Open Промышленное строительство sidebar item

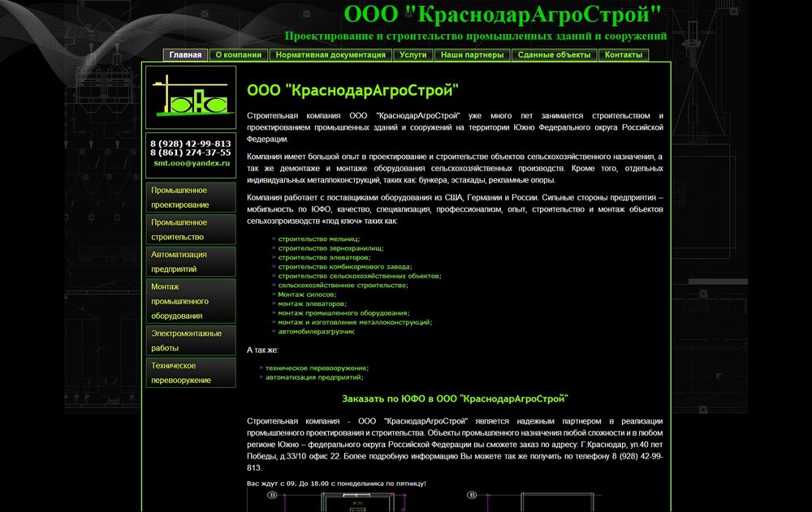[191, 230]
